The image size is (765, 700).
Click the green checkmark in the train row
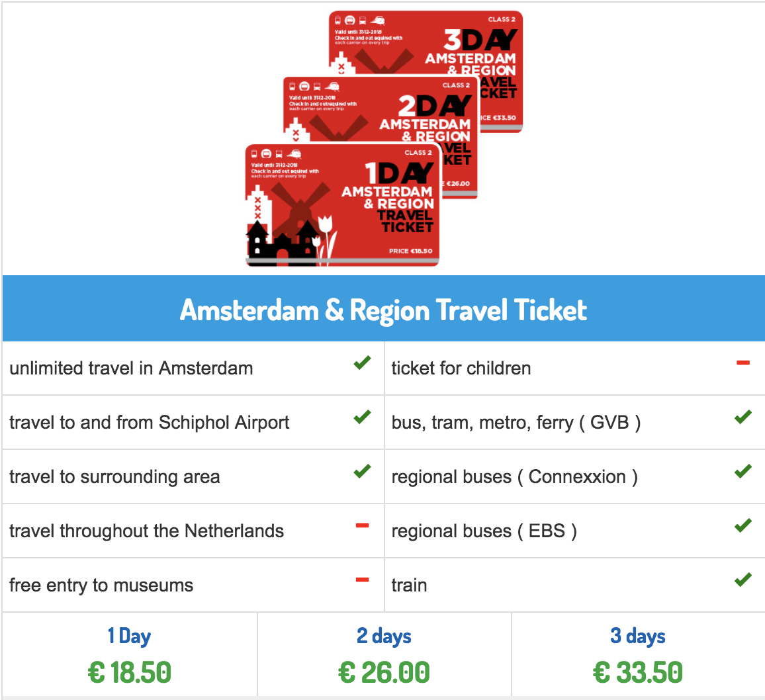[x=743, y=580]
